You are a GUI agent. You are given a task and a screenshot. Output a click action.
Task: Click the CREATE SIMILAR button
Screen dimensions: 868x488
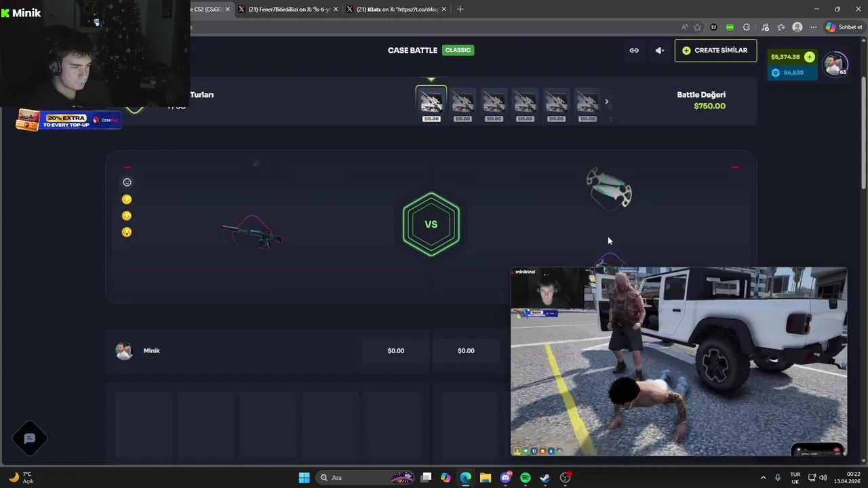point(715,50)
